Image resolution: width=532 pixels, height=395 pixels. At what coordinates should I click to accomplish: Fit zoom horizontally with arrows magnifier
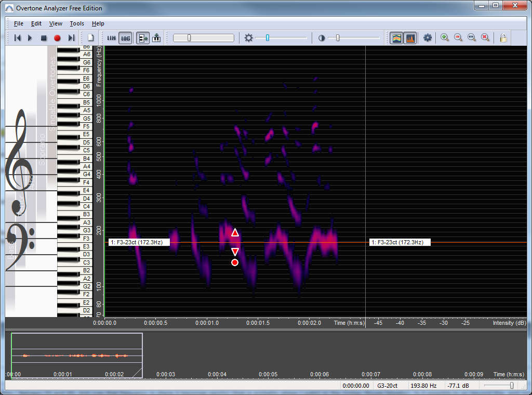472,37
